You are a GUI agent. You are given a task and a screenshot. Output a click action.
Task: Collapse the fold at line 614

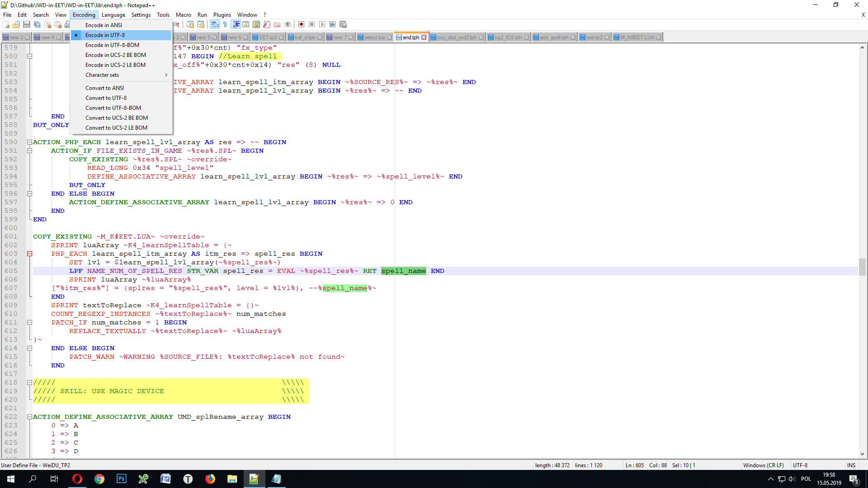[x=29, y=348]
